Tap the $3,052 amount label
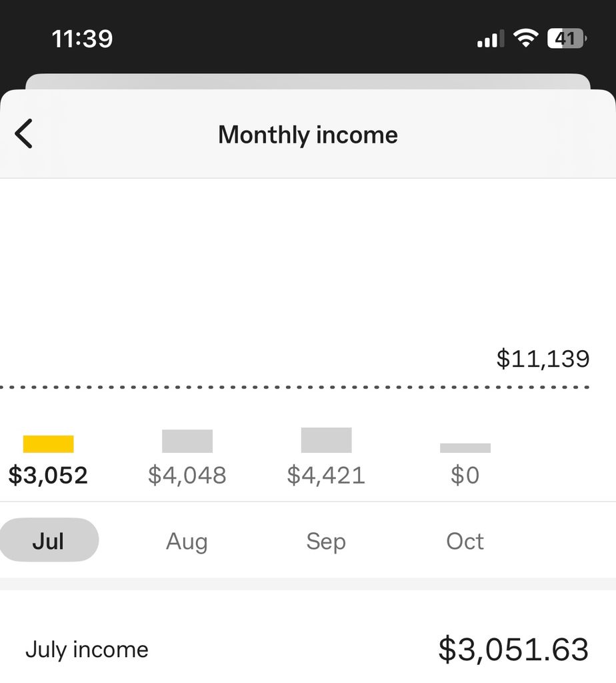The height and width of the screenshot is (683, 616). [x=48, y=476]
